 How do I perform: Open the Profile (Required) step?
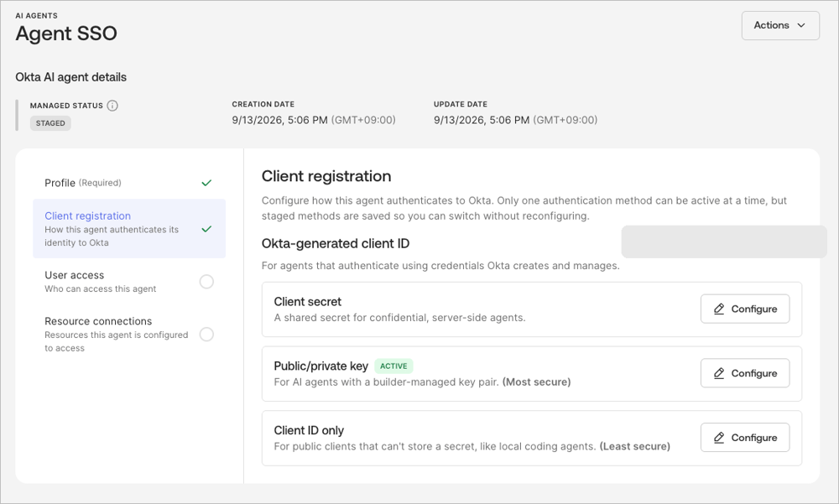pyautogui.click(x=129, y=183)
